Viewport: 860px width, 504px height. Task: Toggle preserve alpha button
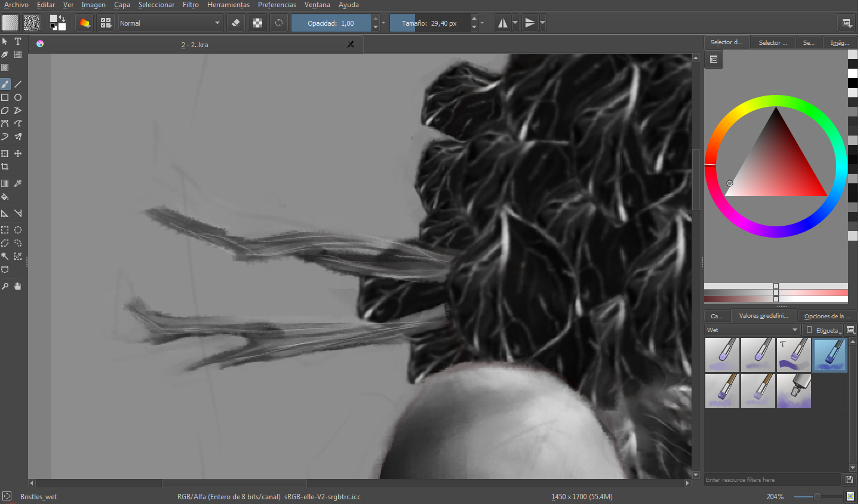click(257, 23)
